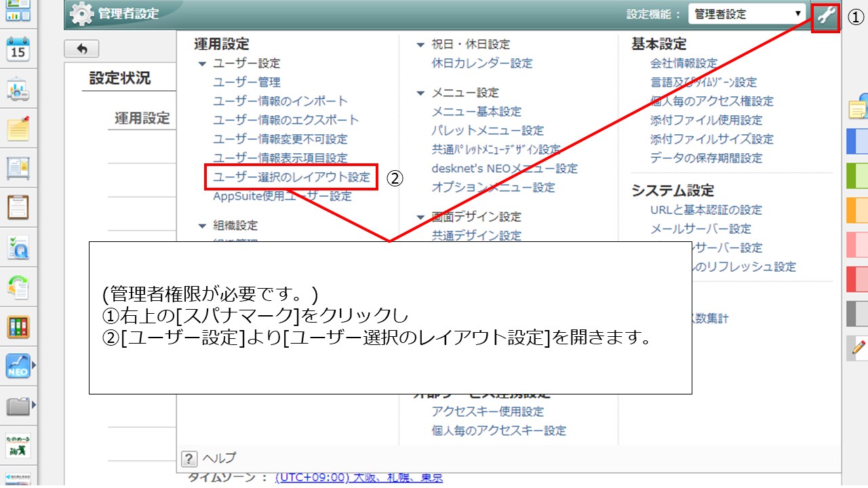
Task: Open 休日カレンダー設定
Action: 482,63
